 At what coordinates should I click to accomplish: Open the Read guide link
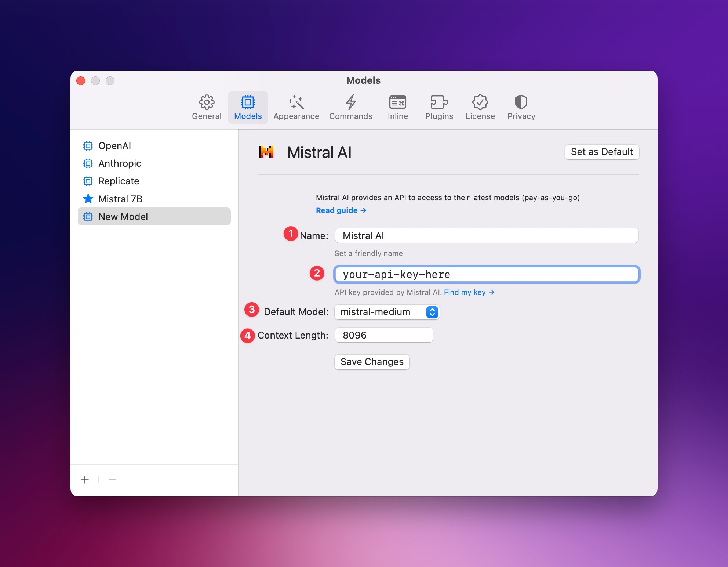[341, 210]
